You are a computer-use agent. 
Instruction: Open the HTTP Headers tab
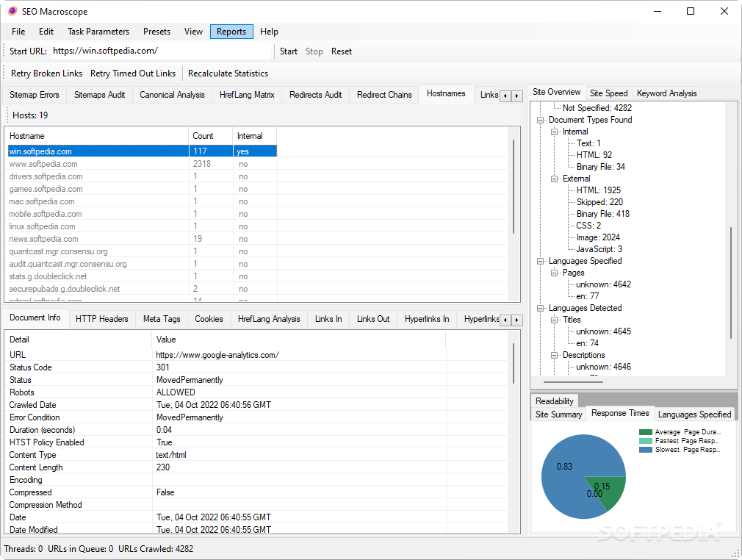tap(101, 319)
